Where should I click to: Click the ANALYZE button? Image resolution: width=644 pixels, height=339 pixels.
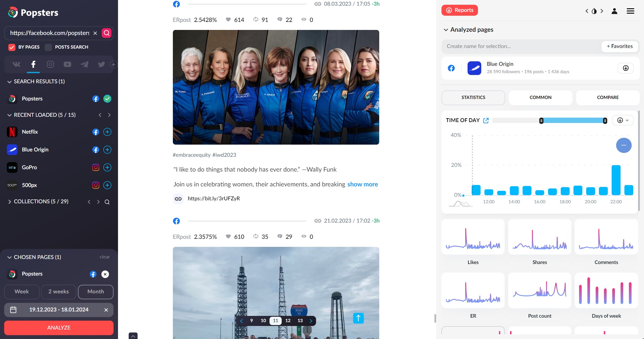58,328
